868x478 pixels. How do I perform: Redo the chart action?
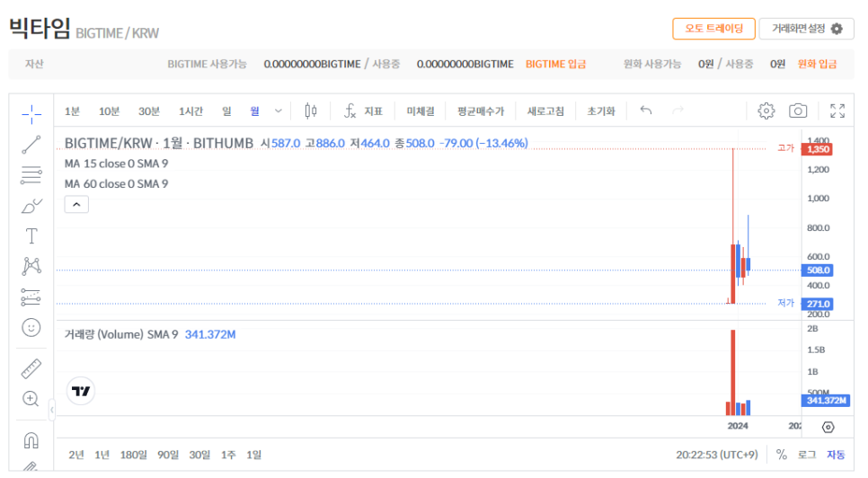(x=678, y=111)
